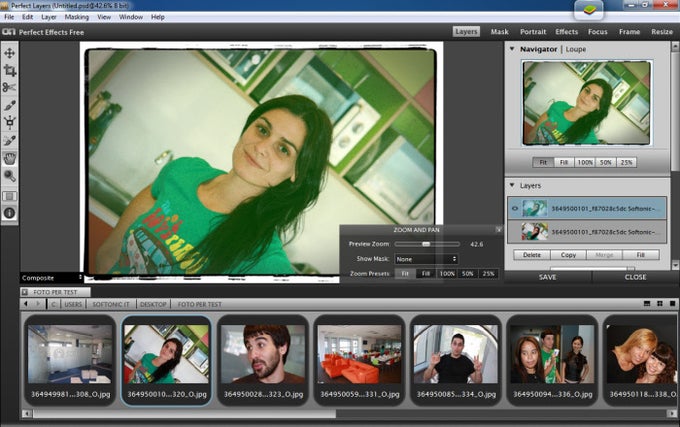The height and width of the screenshot is (427, 680).
Task: Switch browser to grid view icon
Action: (660, 304)
